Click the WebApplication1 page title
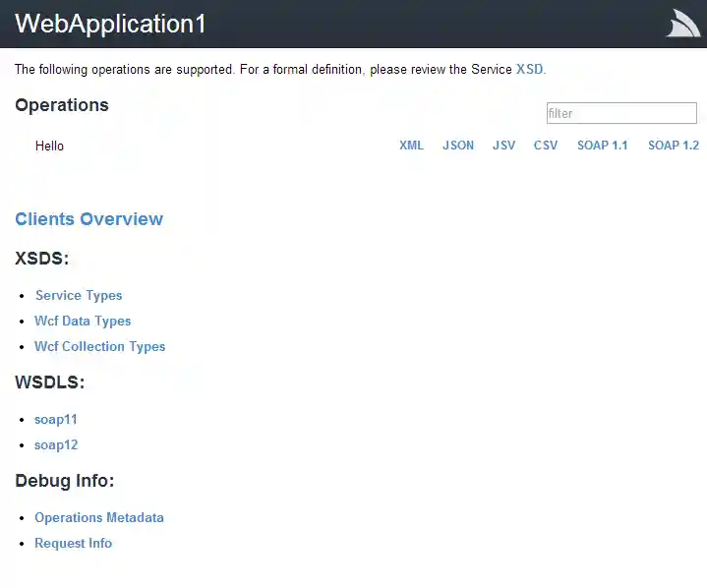707x588 pixels. (x=110, y=25)
